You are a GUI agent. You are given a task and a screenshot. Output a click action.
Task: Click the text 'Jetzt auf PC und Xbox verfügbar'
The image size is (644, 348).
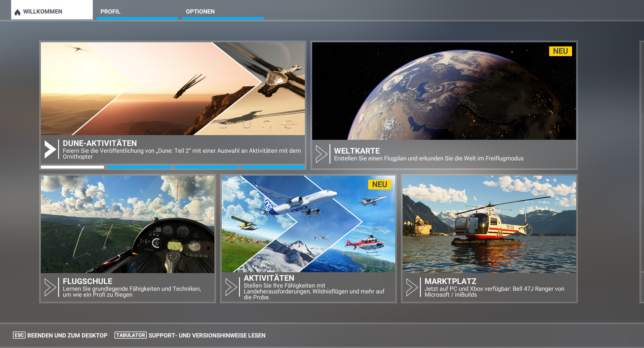click(468, 289)
